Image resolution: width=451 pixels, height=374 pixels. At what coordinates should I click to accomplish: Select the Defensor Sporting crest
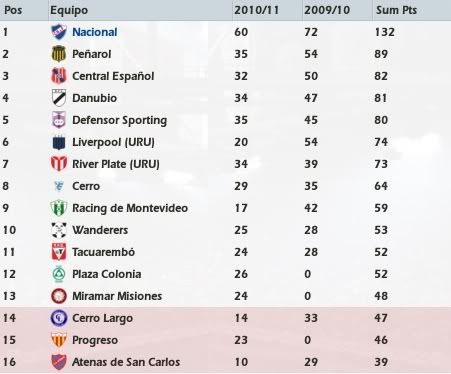coord(59,120)
